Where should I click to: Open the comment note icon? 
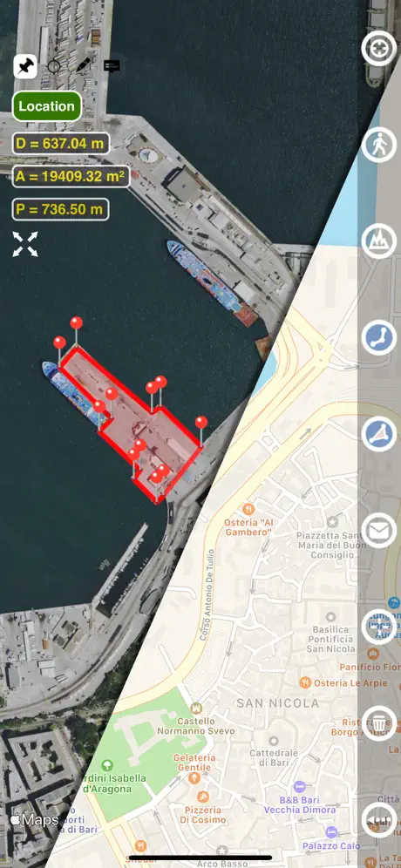point(112,66)
